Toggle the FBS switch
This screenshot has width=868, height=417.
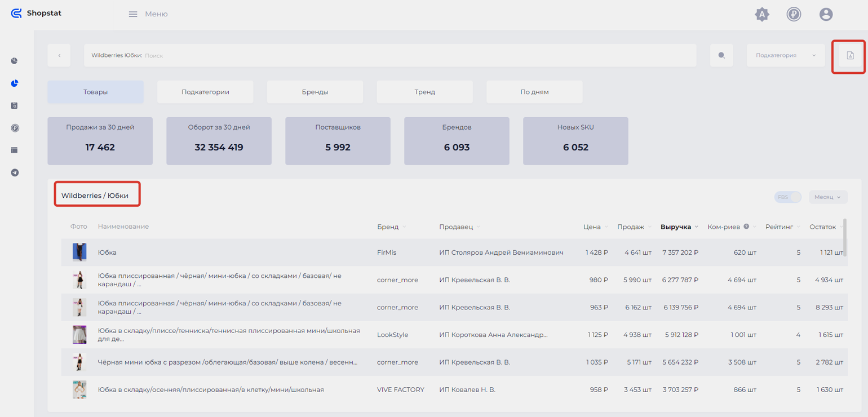[x=788, y=197]
